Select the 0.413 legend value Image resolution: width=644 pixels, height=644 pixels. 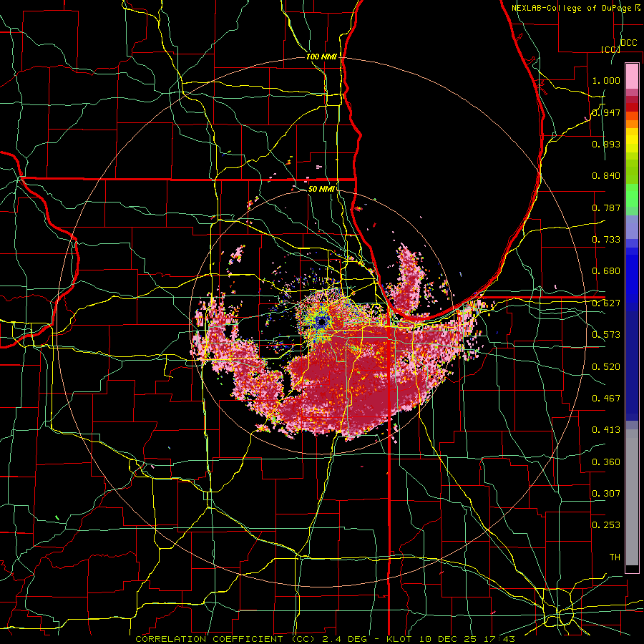tap(606, 430)
